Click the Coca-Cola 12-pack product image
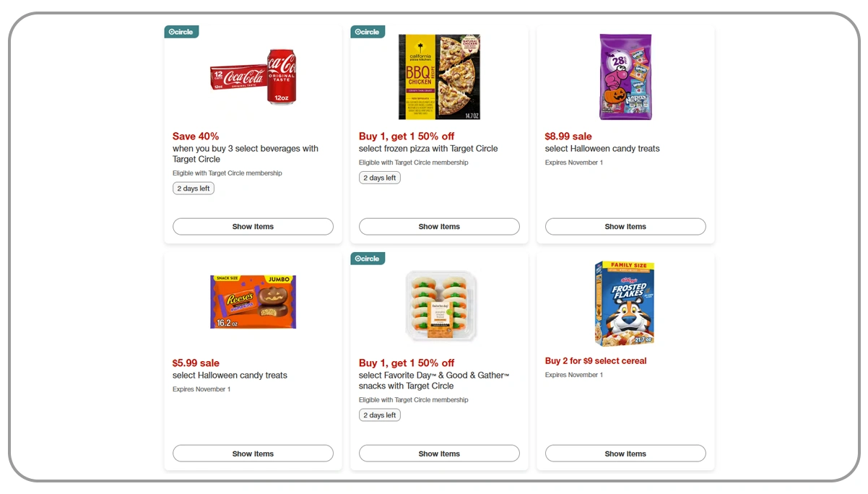 click(253, 77)
